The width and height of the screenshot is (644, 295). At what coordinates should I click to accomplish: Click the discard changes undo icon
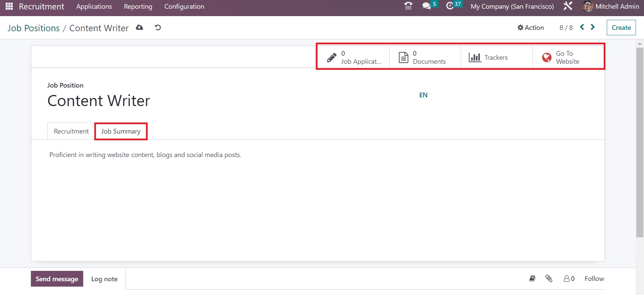[x=158, y=28]
